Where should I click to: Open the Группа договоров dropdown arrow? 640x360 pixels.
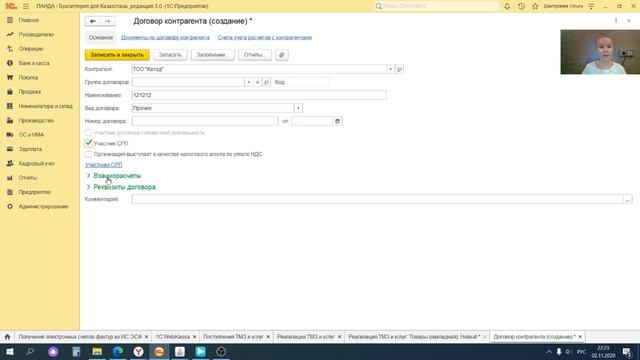(x=248, y=82)
